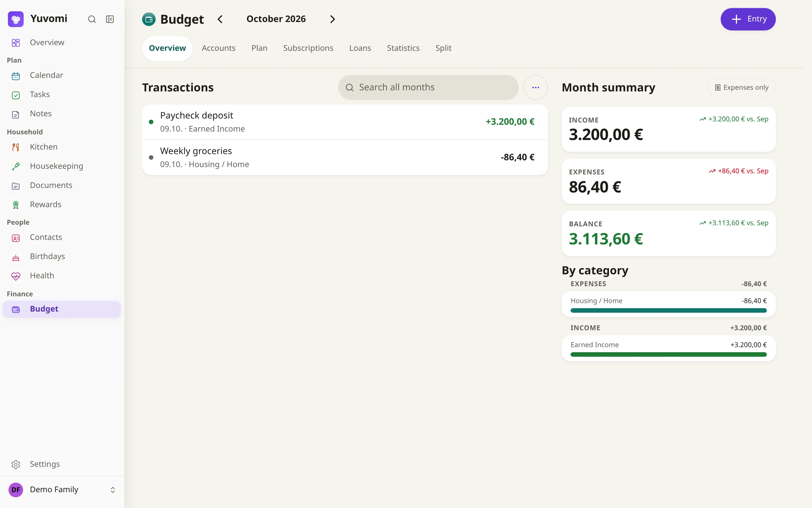Click the Income summary card

click(668, 129)
